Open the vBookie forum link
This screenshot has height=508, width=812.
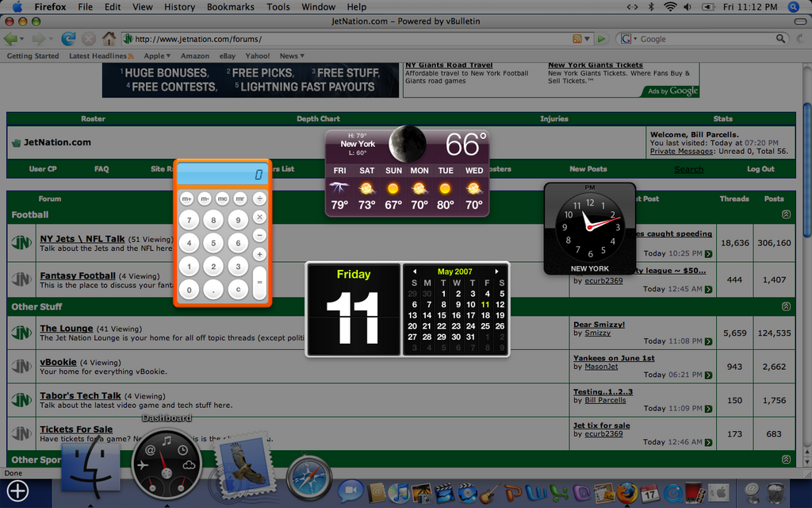tap(58, 362)
